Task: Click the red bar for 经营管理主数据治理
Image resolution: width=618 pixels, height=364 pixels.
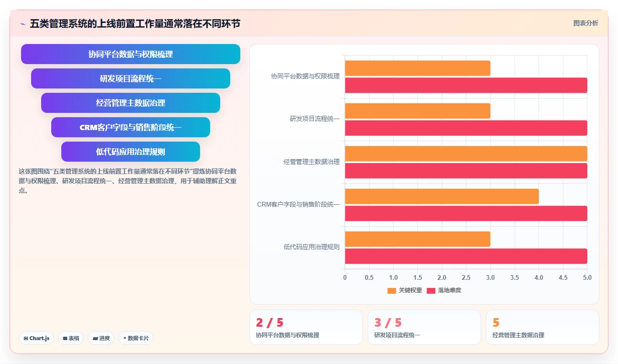Action: point(466,171)
